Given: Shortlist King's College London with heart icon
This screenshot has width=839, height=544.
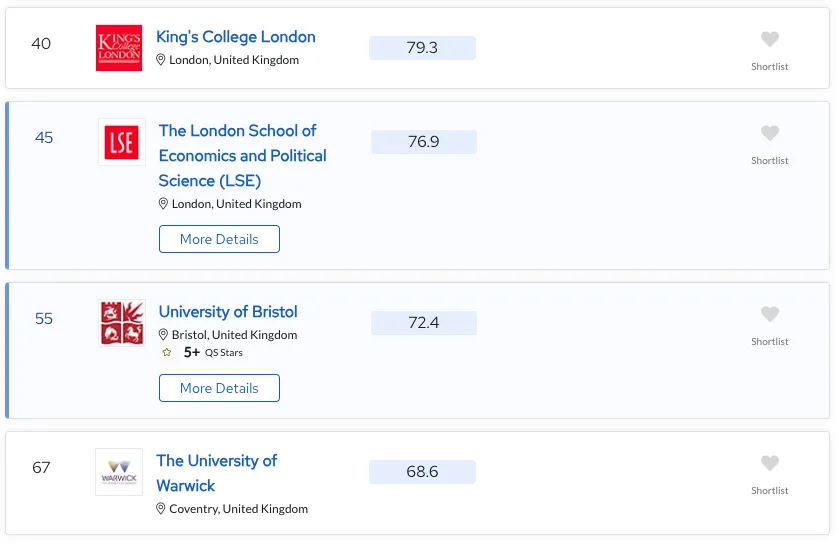Looking at the screenshot, I should [x=769, y=40].
